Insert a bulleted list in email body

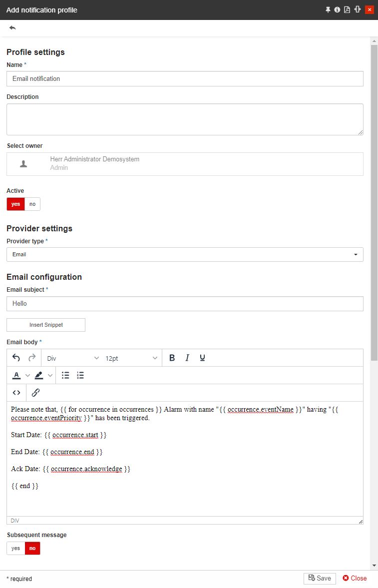(x=65, y=375)
